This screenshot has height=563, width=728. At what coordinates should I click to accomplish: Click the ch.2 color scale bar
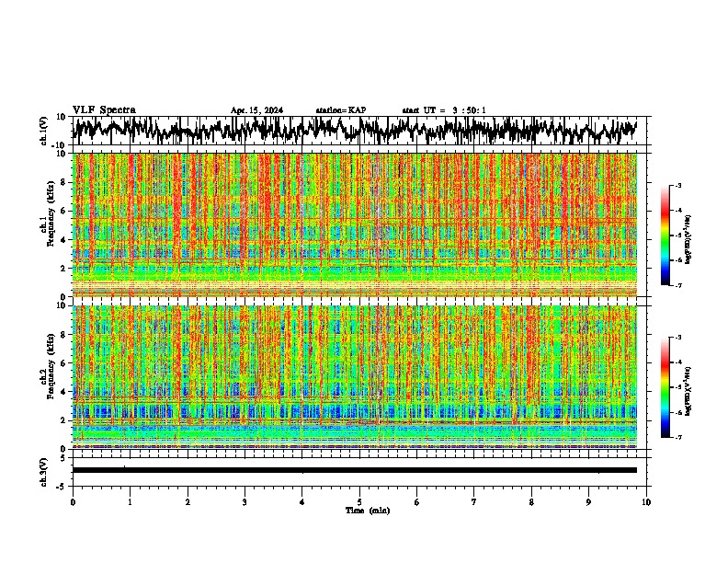[x=665, y=387]
